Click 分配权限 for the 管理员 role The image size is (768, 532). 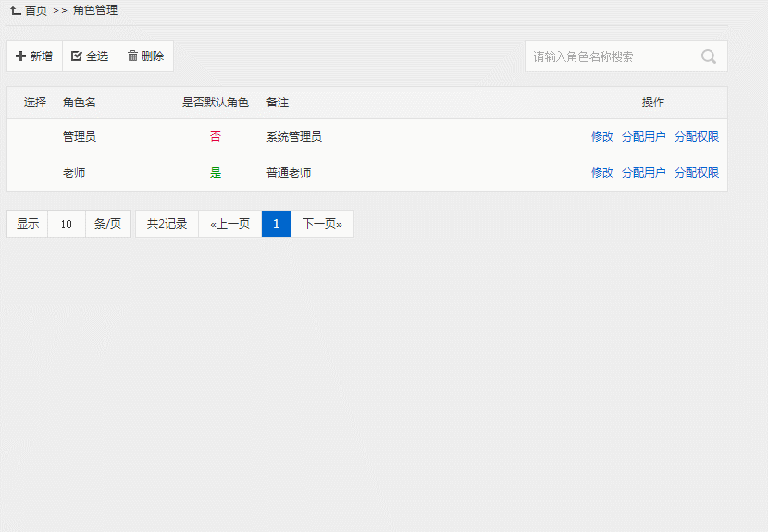[697, 137]
